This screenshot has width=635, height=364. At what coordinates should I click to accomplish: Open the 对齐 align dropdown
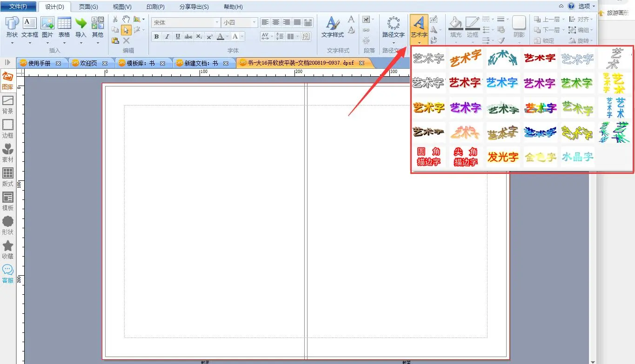[x=581, y=20]
